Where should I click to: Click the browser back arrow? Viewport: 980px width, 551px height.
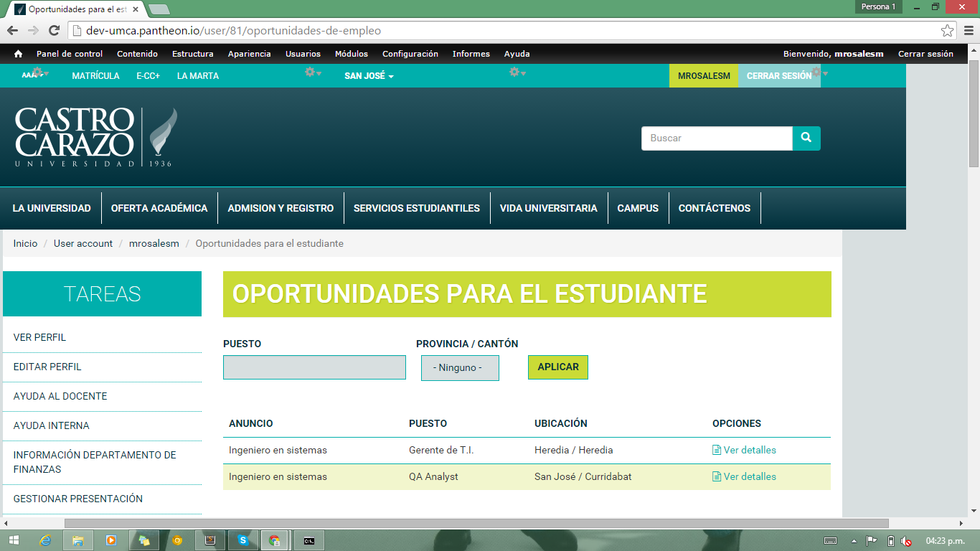12,31
